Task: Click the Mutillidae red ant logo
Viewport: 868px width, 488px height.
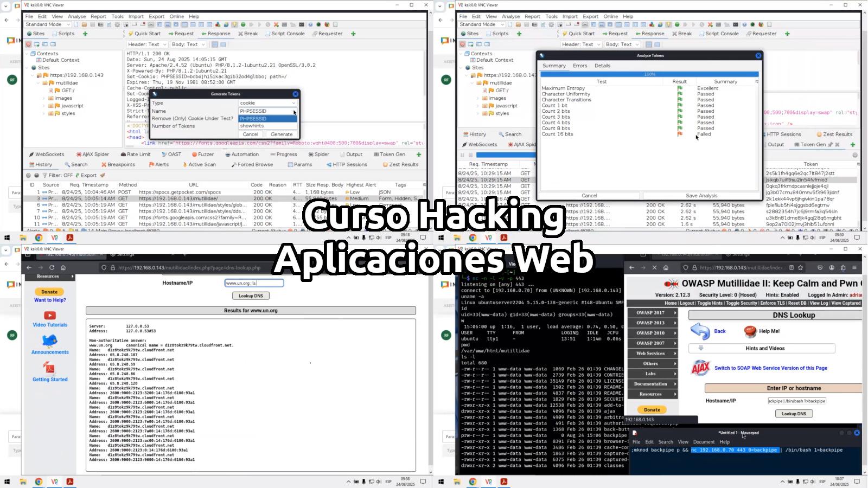Action: coord(672,284)
